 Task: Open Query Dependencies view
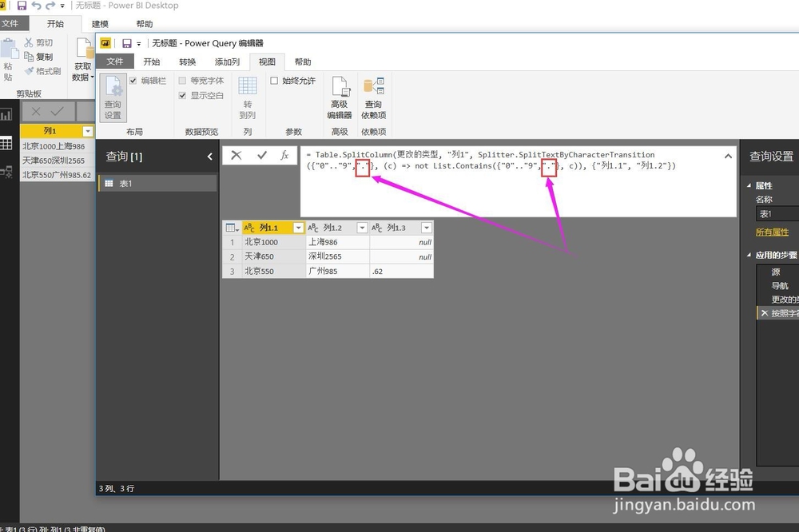[373, 97]
